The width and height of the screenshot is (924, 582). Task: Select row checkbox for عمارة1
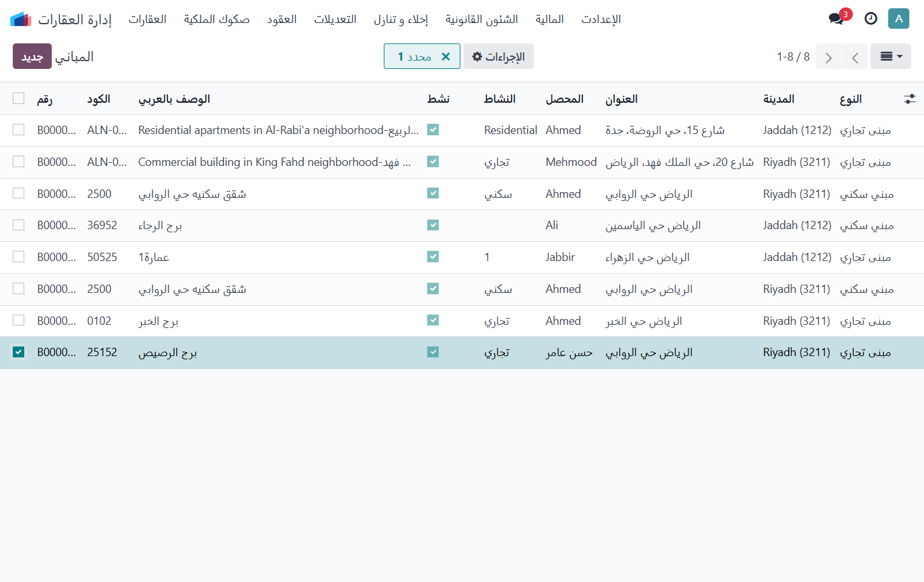(19, 257)
